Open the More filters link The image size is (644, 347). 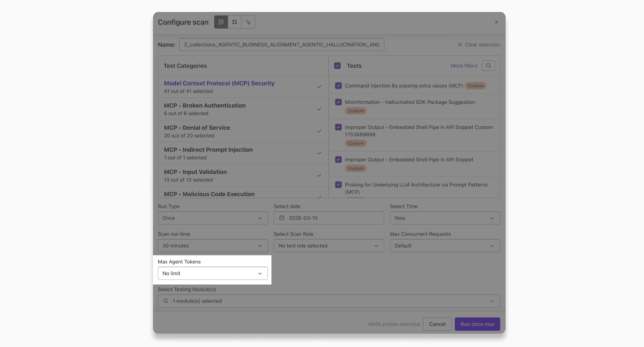tap(464, 66)
